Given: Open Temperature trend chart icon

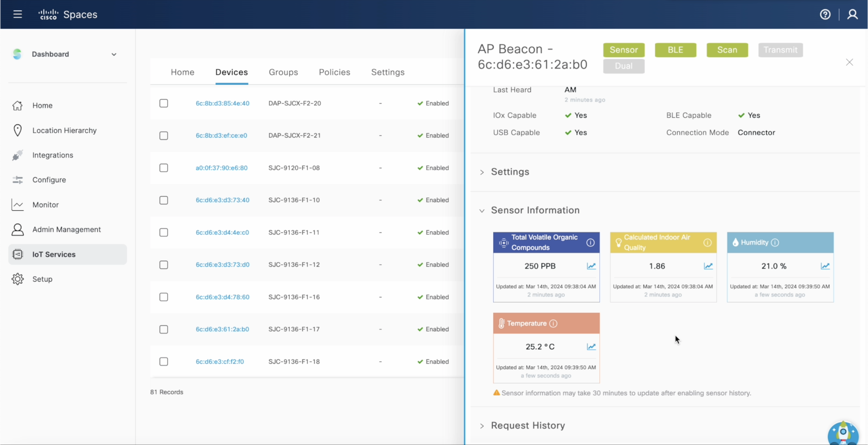Looking at the screenshot, I should tap(591, 347).
